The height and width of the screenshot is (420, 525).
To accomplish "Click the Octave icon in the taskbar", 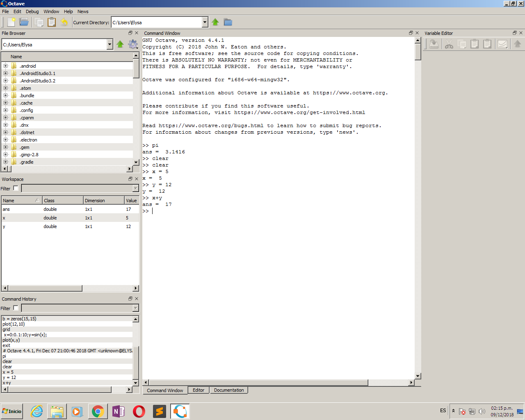I will point(180,411).
